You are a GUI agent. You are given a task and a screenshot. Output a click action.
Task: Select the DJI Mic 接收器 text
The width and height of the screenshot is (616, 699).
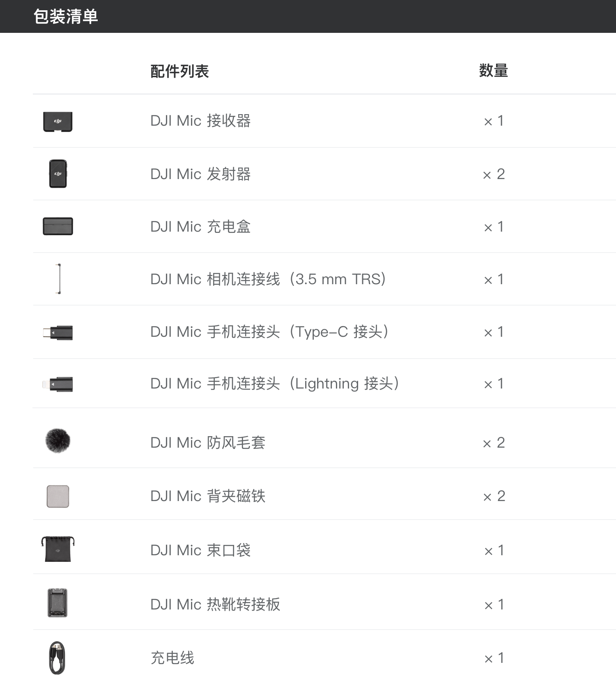[200, 121]
